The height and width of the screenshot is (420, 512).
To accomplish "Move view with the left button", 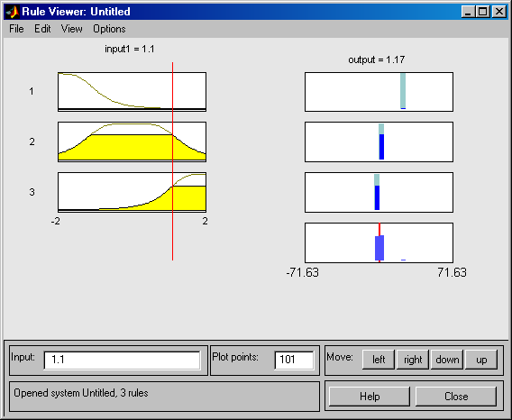I will [x=379, y=360].
